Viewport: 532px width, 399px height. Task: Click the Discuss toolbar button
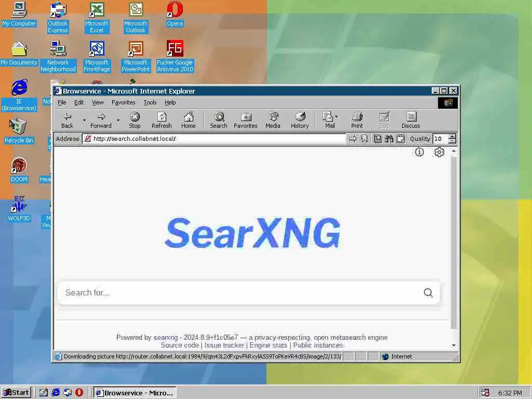pos(410,120)
